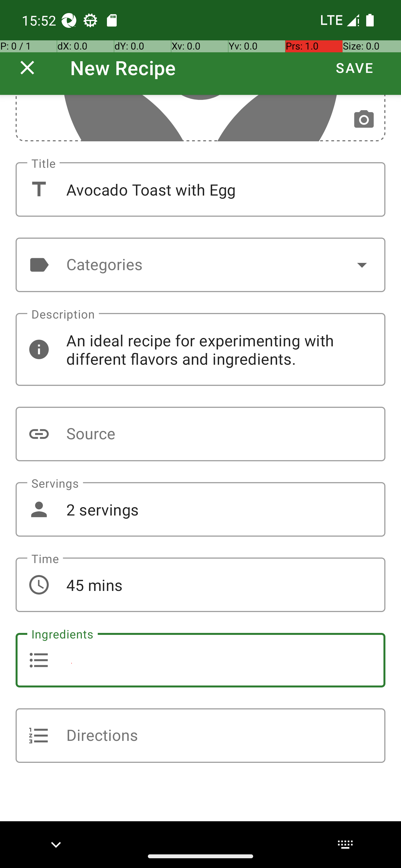Image resolution: width=401 pixels, height=868 pixels.
Task: Click the title text icon
Action: tap(39, 189)
